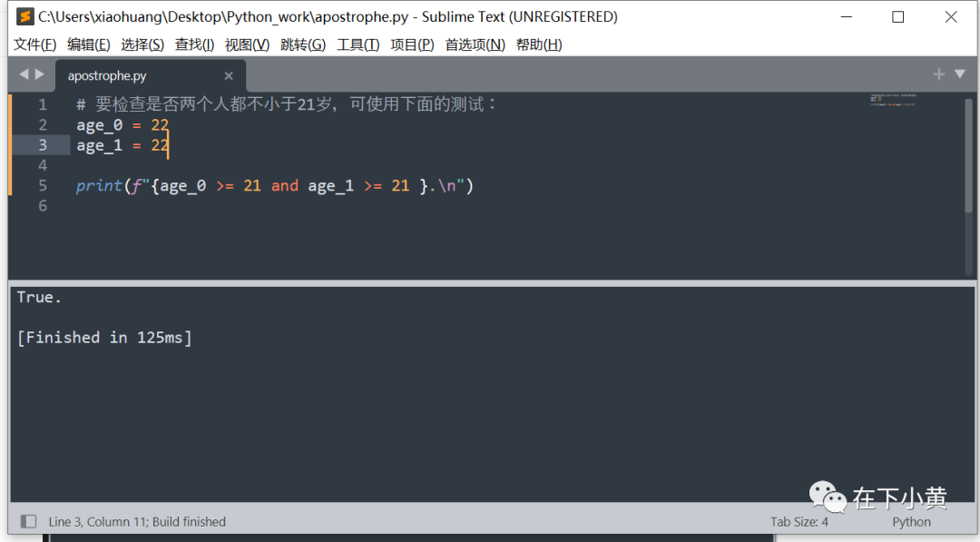Minimize the Sublime Text window
Viewport: 980px width, 542px height.
click(847, 17)
